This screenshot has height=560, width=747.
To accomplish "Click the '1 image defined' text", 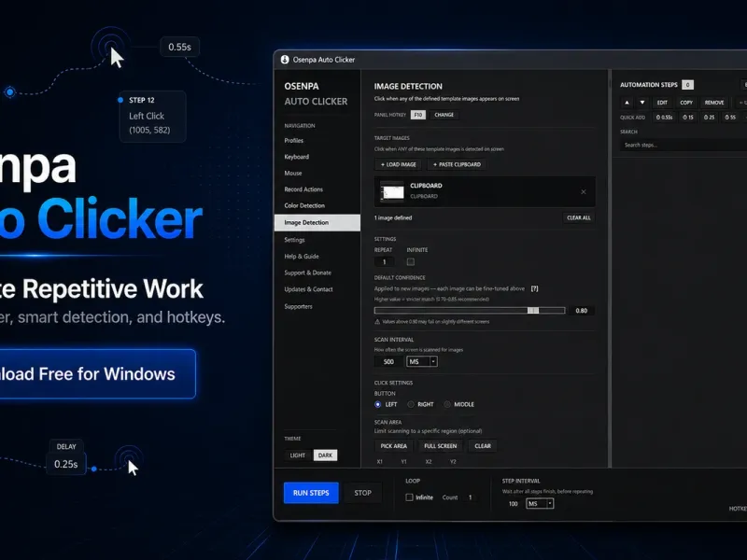I will tap(393, 217).
